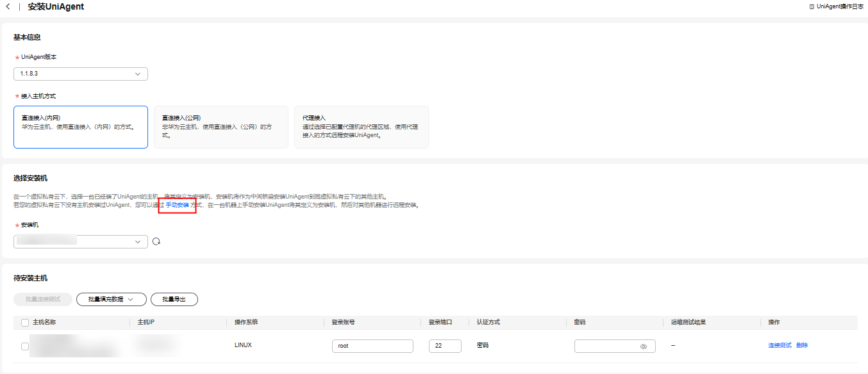Tick the select-all checkbox in table header
This screenshot has width=868, height=374.
pyautogui.click(x=25, y=322)
